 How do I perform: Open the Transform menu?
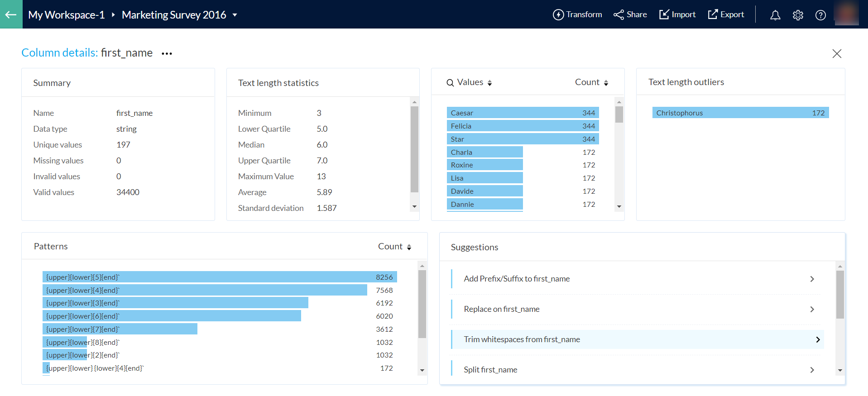(x=577, y=14)
